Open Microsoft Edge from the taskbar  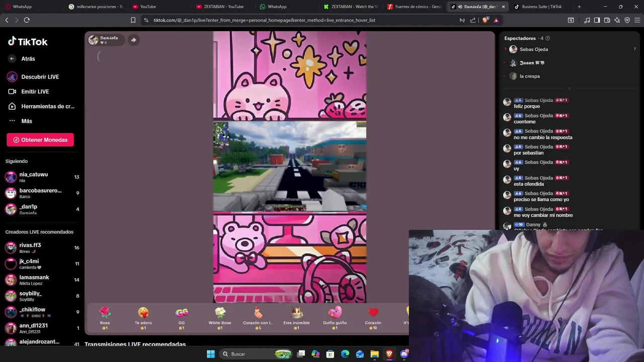[345, 354]
